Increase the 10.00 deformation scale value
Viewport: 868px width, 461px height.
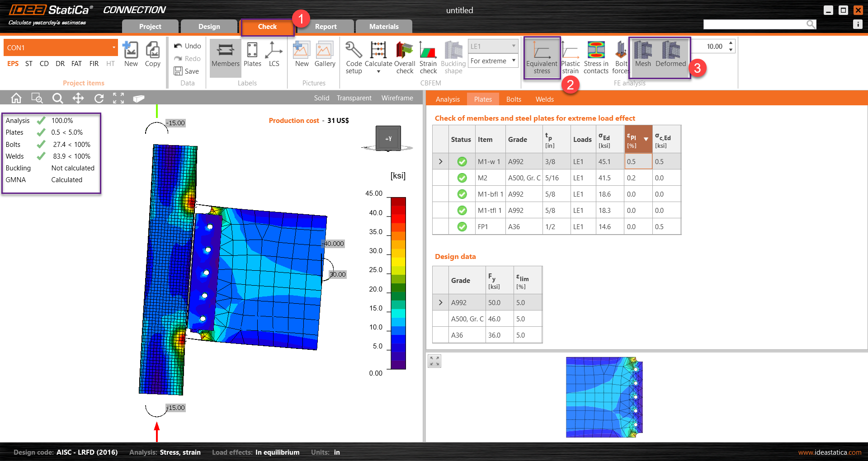click(x=731, y=43)
